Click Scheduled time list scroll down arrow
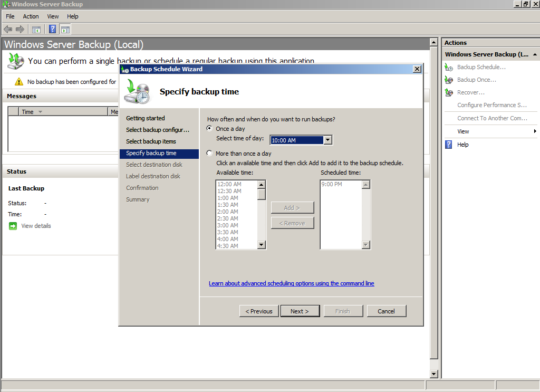This screenshot has width=540, height=392. [366, 245]
